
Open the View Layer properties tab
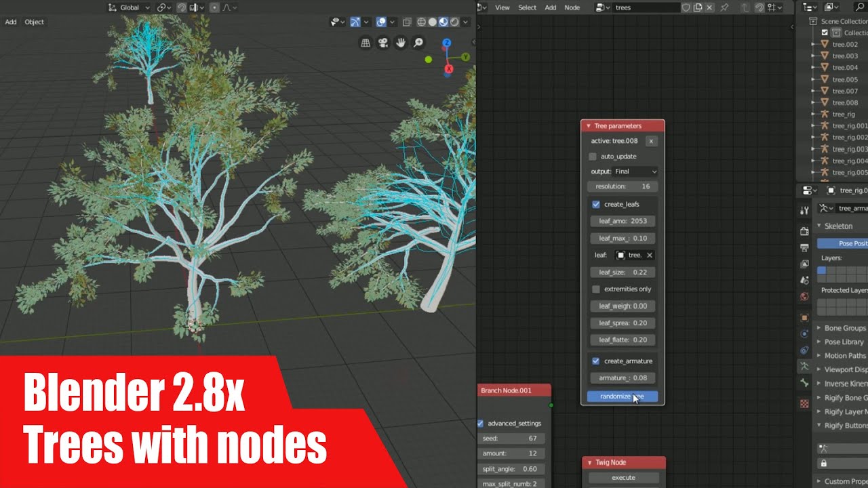804,264
